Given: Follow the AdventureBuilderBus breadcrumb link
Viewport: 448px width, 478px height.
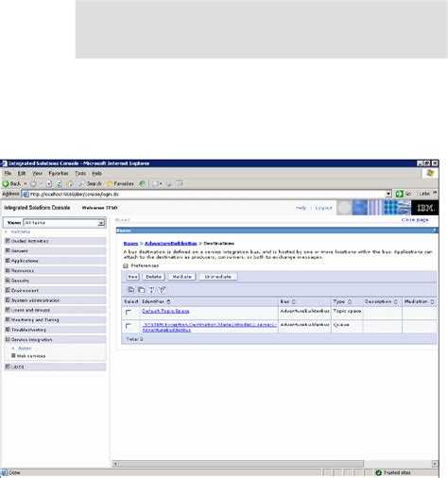Looking at the screenshot, I should tap(171, 244).
